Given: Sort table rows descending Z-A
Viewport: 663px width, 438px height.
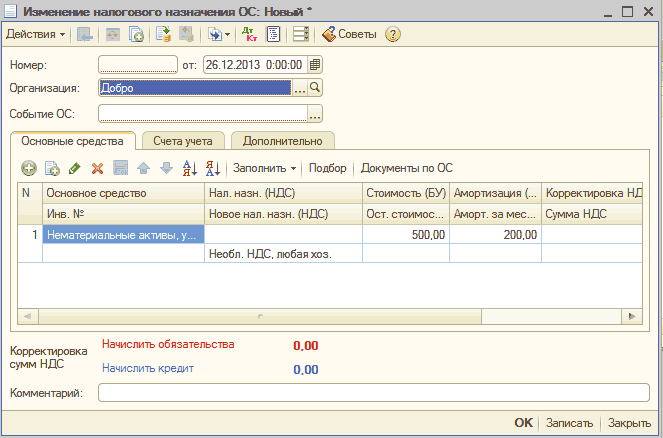Looking at the screenshot, I should [212, 169].
